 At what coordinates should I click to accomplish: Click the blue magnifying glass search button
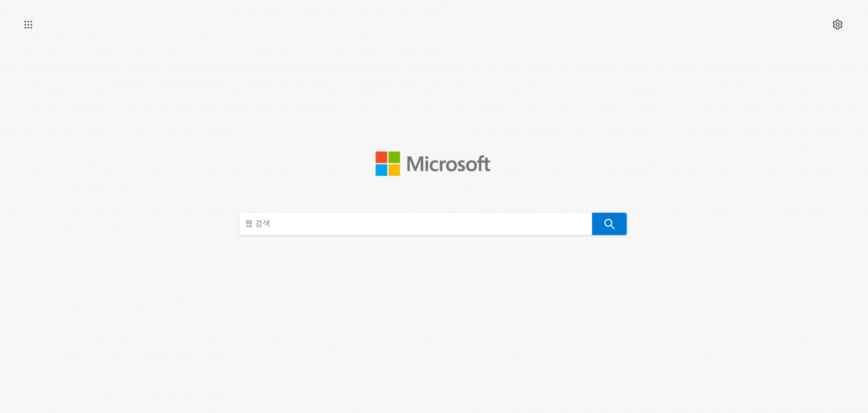(x=609, y=224)
